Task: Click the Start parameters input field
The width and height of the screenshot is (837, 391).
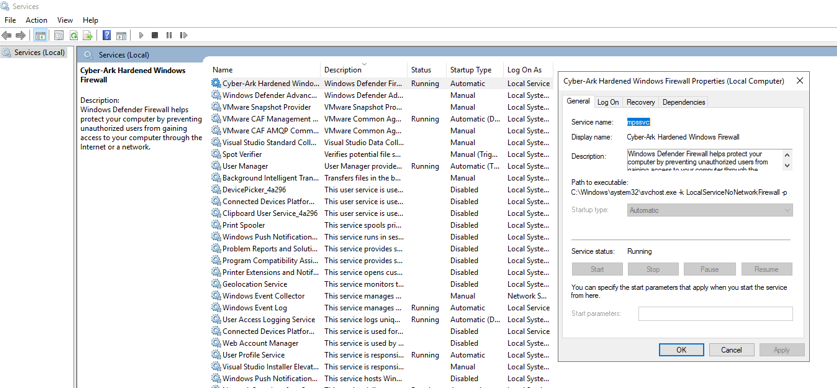Action: click(715, 314)
